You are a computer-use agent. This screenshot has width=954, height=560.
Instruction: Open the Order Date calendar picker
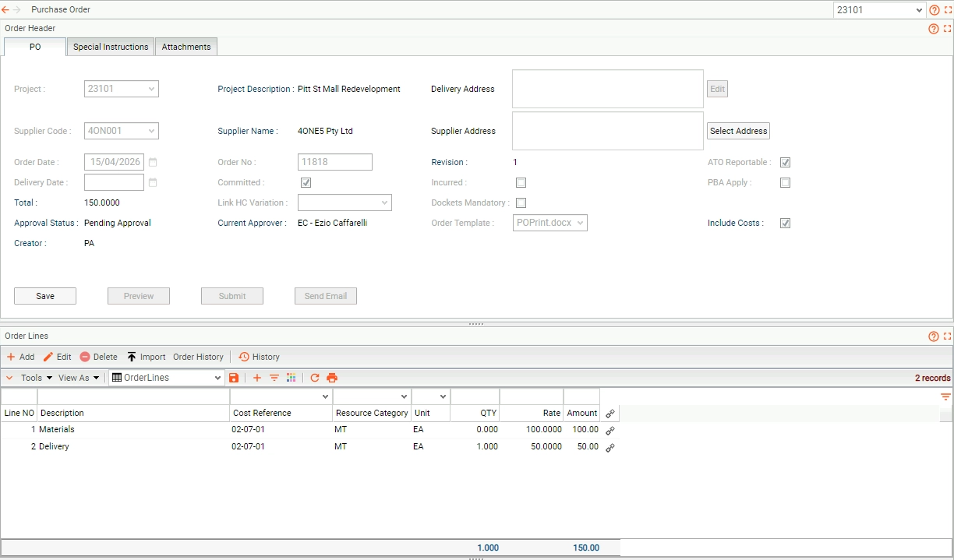coord(153,162)
